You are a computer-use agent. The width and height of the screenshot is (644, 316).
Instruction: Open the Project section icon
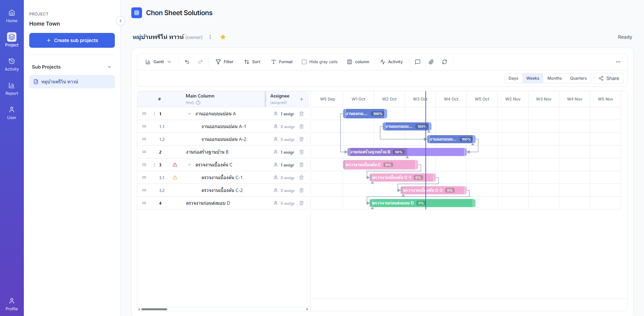pyautogui.click(x=12, y=40)
